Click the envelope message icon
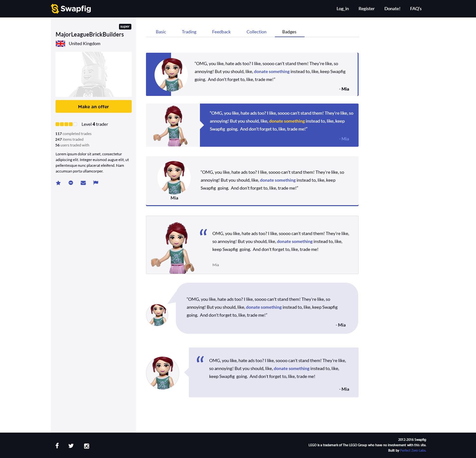Viewport: 476px width, 458px height. point(83,183)
